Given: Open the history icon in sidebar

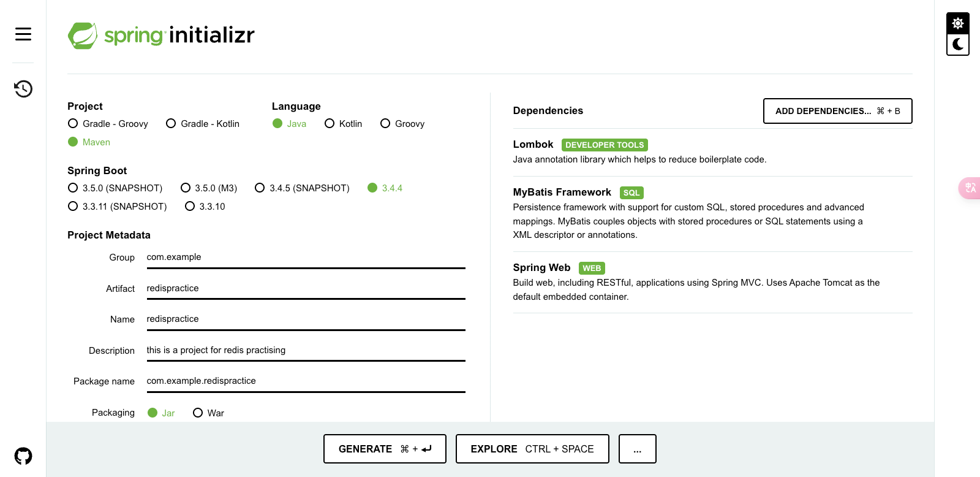Looking at the screenshot, I should 23,89.
